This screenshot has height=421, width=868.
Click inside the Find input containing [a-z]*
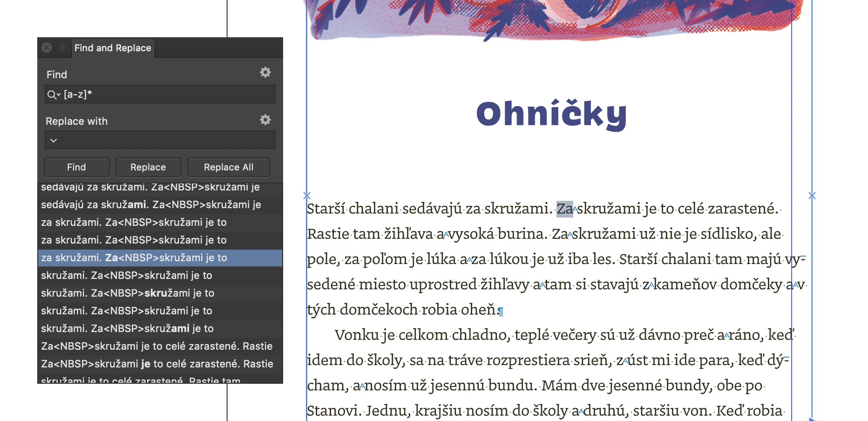(154, 94)
